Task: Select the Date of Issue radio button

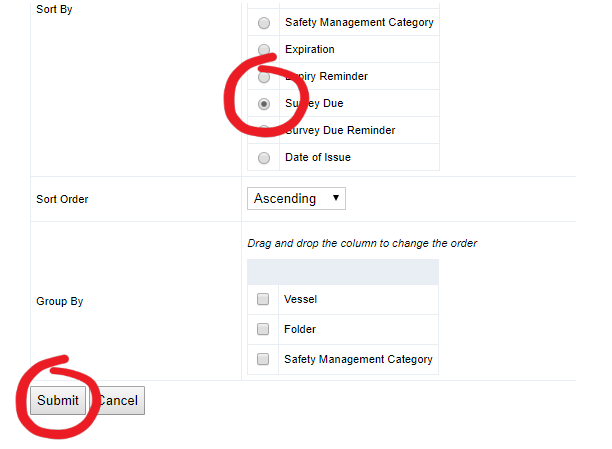Action: (x=264, y=158)
